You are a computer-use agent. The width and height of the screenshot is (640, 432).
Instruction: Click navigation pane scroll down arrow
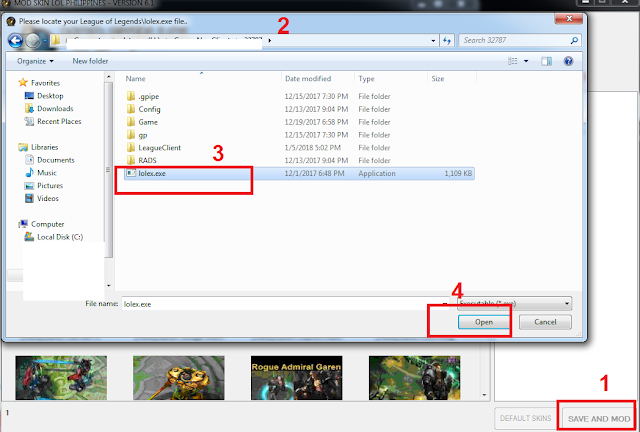[109, 285]
